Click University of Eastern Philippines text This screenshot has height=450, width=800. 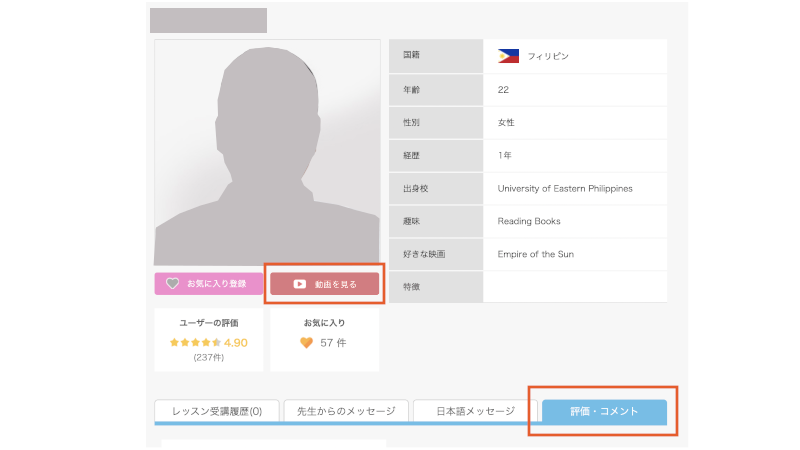click(565, 188)
